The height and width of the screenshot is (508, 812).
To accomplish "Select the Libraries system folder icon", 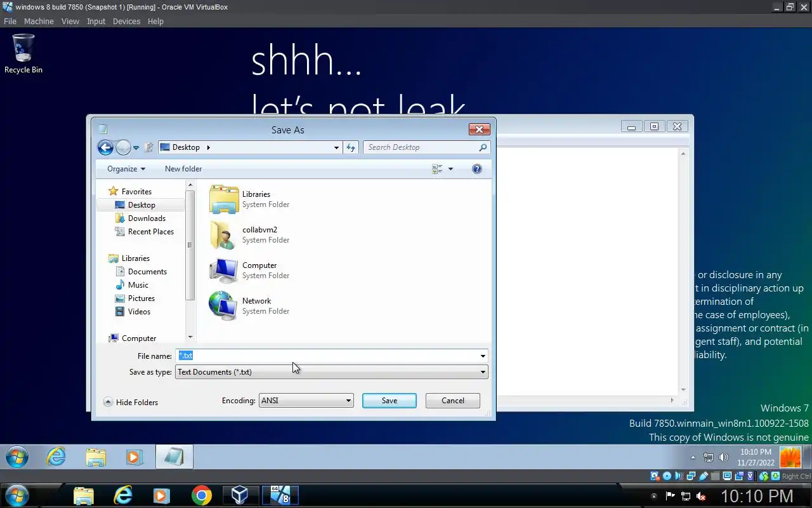I will point(224,199).
